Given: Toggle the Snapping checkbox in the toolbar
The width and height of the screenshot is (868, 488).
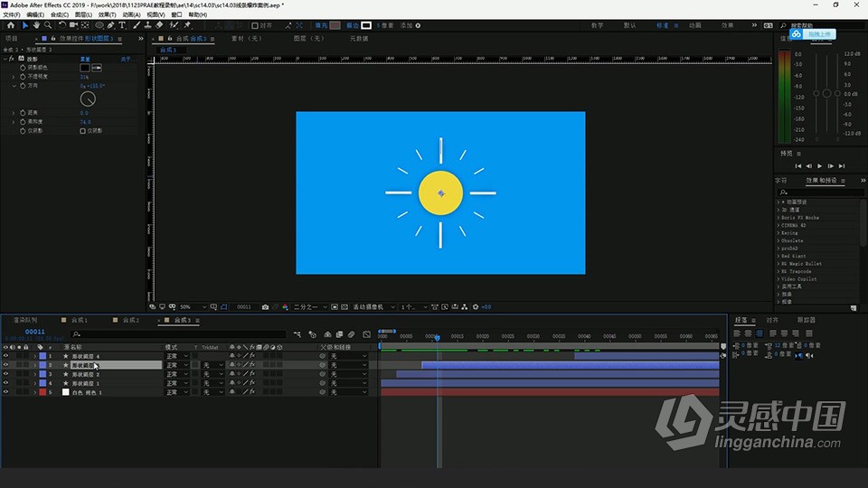Looking at the screenshot, I should [x=255, y=25].
